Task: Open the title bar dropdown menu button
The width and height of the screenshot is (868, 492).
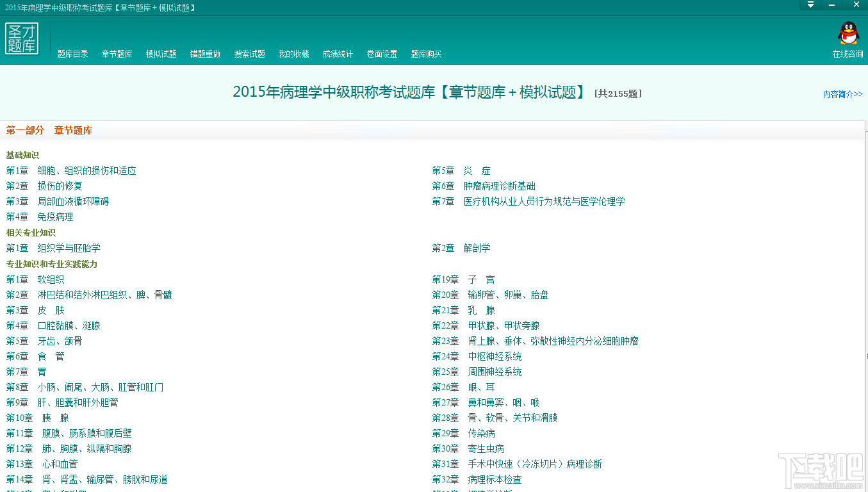Action: point(810,4)
